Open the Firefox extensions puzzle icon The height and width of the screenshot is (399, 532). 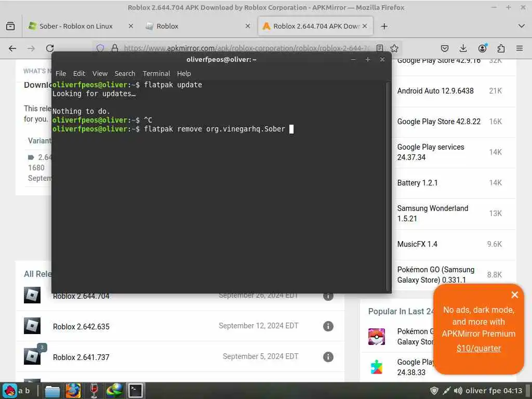pyautogui.click(x=501, y=48)
